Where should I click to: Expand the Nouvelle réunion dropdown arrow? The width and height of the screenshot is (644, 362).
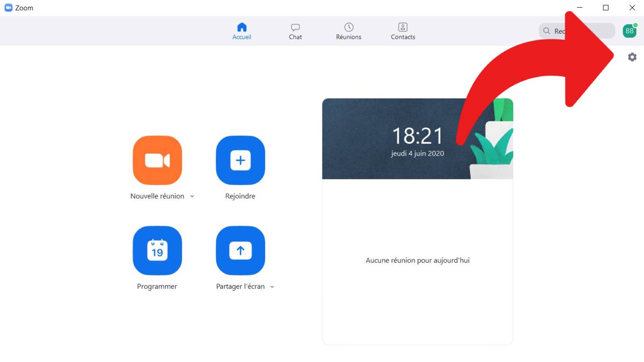[x=192, y=196]
